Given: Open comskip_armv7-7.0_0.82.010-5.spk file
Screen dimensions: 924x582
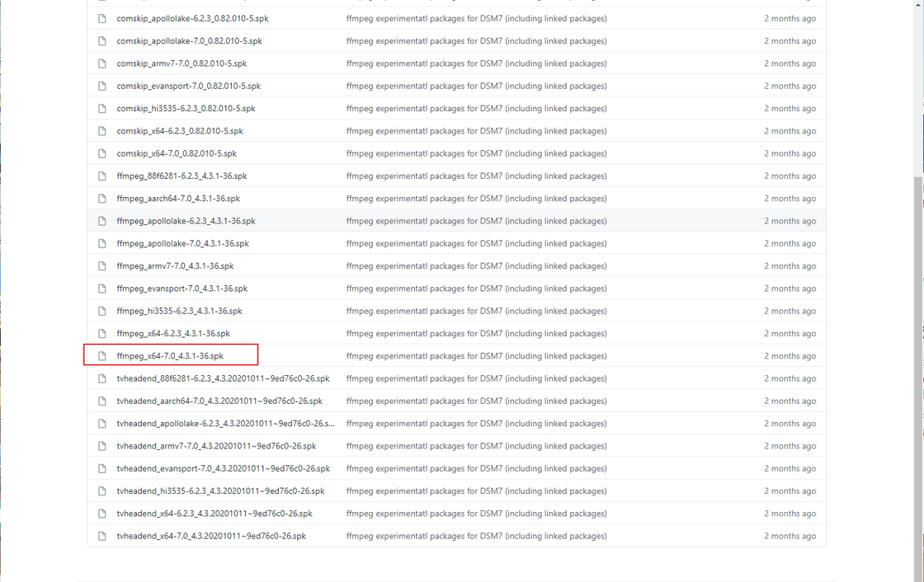Looking at the screenshot, I should pyautogui.click(x=181, y=63).
